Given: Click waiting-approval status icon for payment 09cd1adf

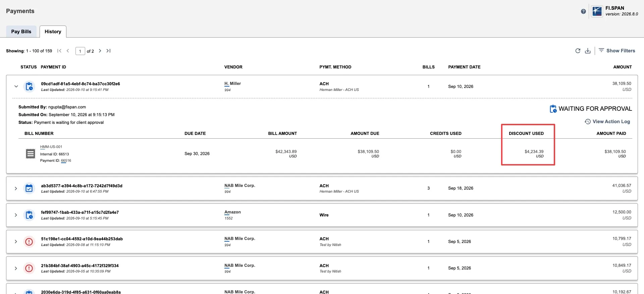Looking at the screenshot, I should 29,87.
